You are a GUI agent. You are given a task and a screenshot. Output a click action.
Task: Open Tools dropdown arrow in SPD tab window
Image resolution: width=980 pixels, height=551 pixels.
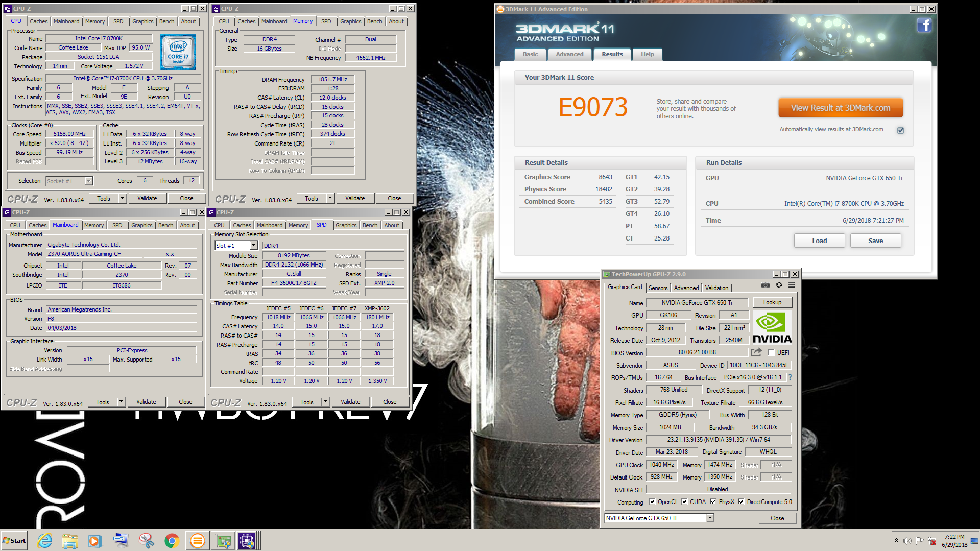[325, 402]
